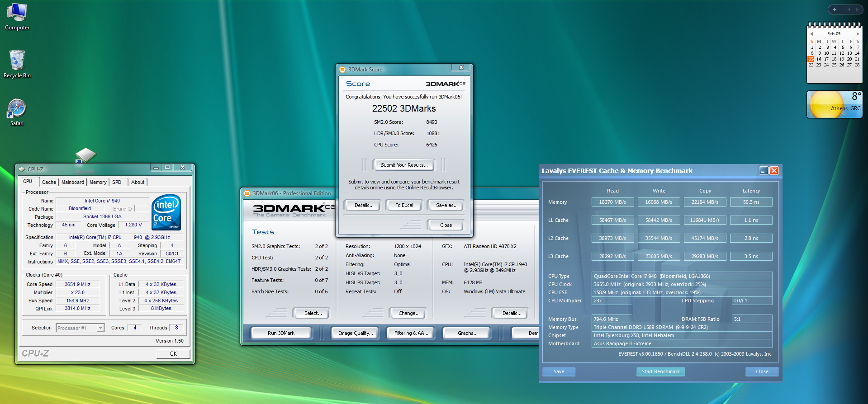Click Memory Latency value 50.3 ns
Viewport: 868px width, 404px height.
click(x=751, y=202)
